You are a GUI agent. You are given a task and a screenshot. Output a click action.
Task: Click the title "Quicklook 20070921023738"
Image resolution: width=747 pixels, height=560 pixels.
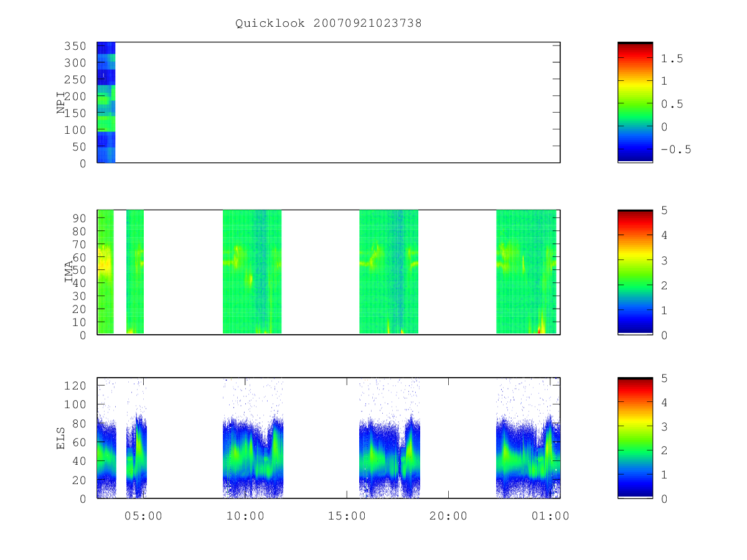[x=329, y=24]
